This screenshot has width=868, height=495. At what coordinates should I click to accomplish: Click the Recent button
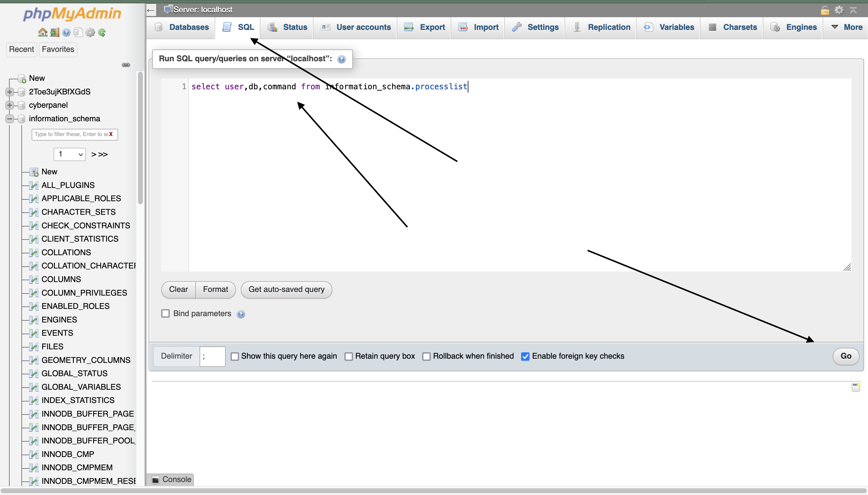[x=21, y=49]
